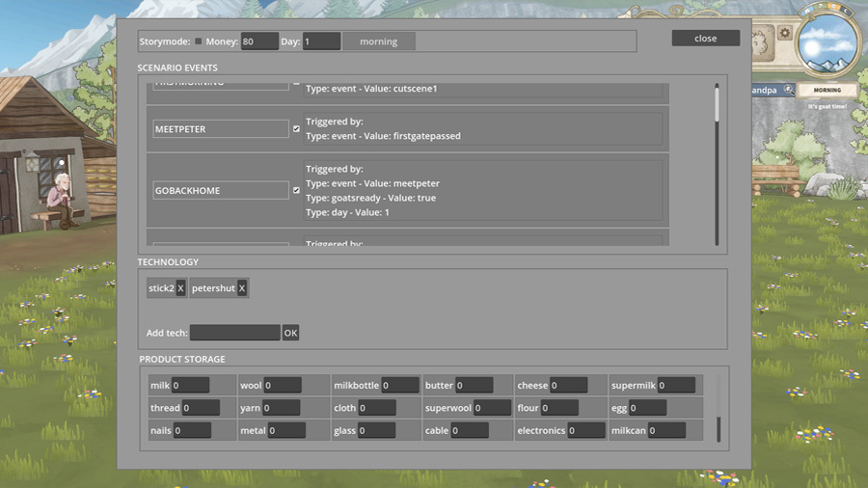
Task: Select the flour quantity field
Action: point(559,408)
